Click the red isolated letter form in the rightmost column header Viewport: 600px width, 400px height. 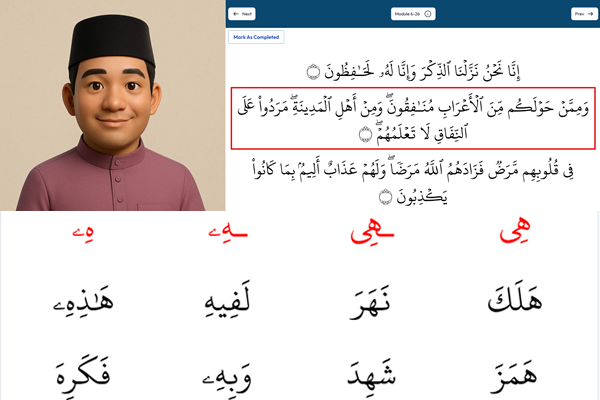515,230
